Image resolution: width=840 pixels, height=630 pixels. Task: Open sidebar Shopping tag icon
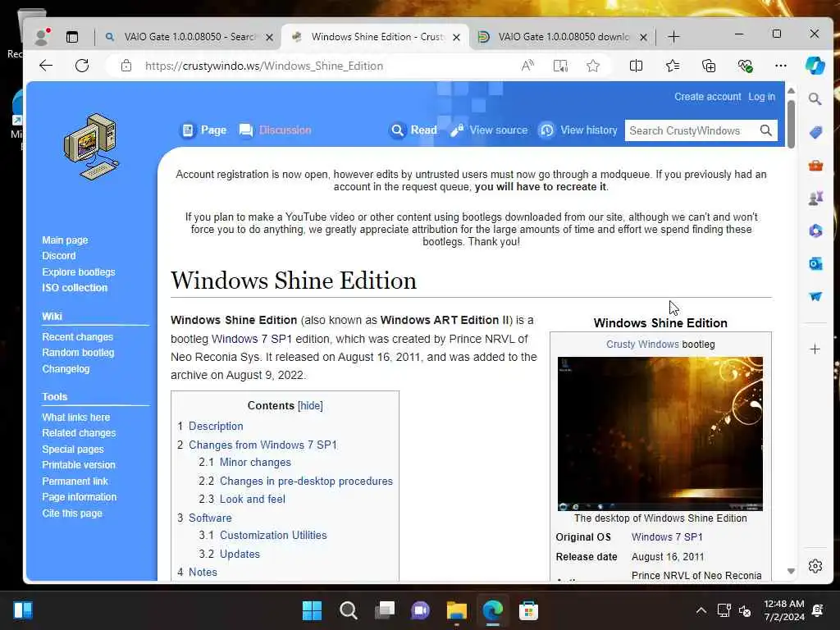point(815,132)
